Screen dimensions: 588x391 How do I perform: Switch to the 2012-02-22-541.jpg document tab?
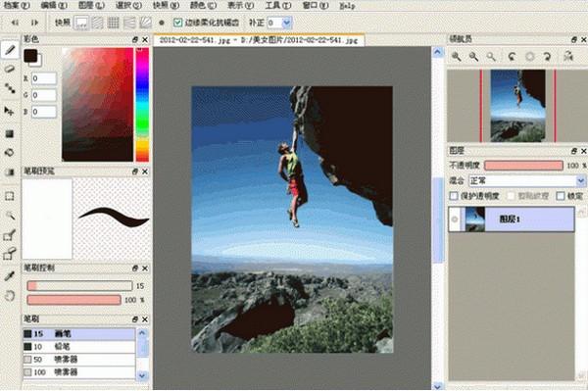click(x=259, y=40)
